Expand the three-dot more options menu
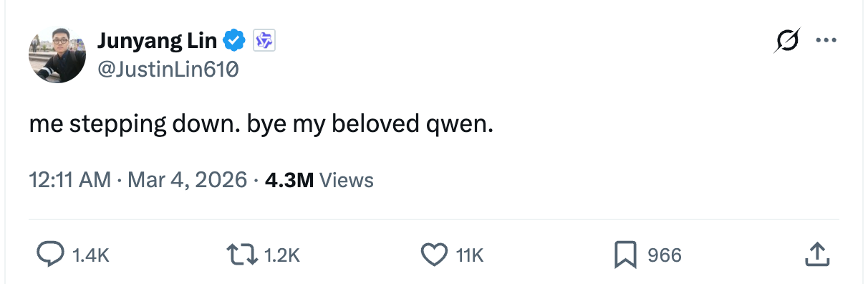868x284 pixels. pyautogui.click(x=826, y=41)
